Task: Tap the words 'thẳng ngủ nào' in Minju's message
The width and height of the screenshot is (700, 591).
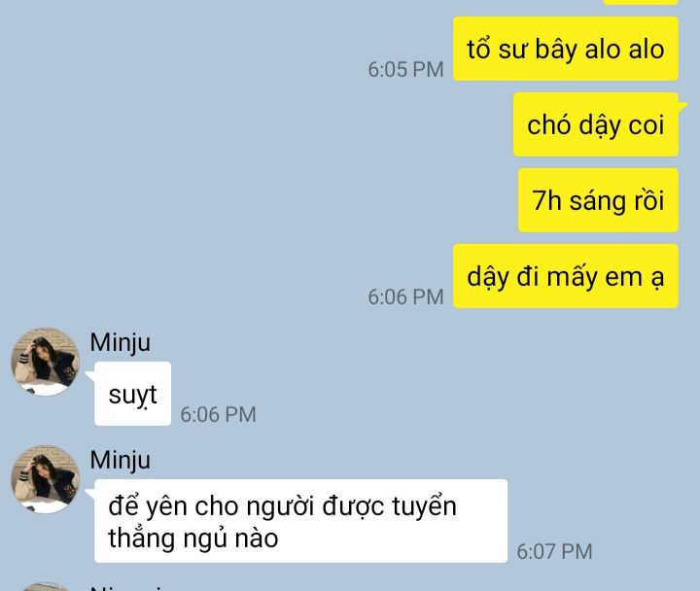Action: [193, 539]
